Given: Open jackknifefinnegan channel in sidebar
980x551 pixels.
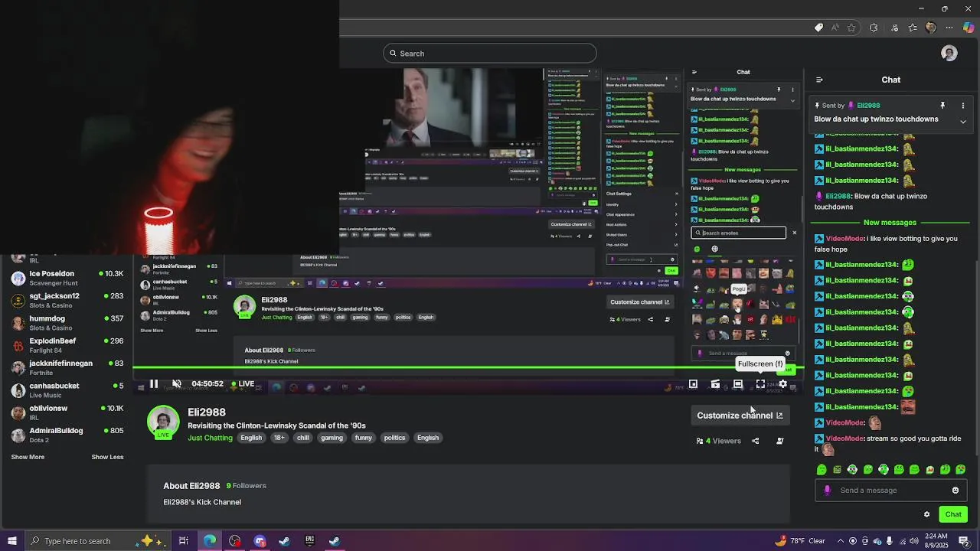Looking at the screenshot, I should (67, 367).
